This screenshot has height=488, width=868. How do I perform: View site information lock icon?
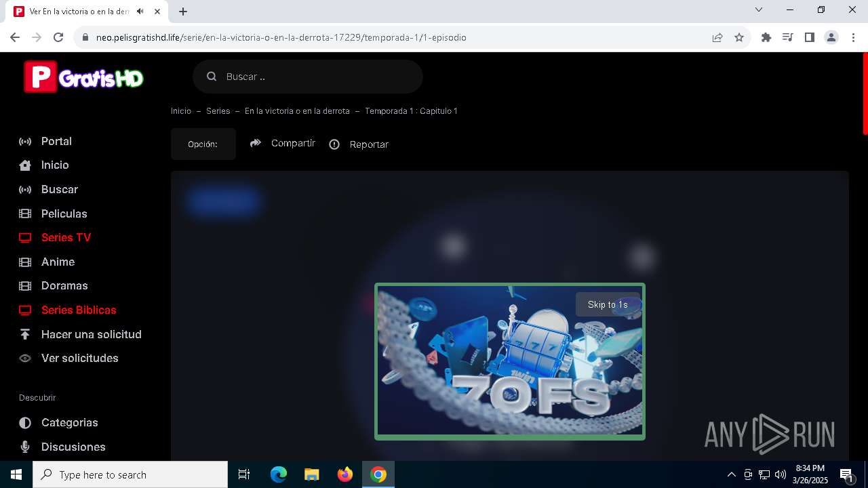point(85,37)
